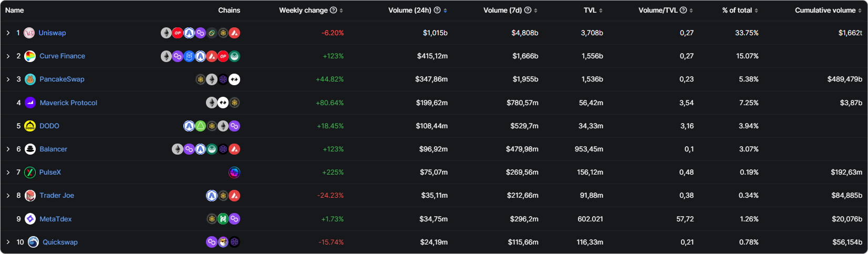Image resolution: width=868 pixels, height=254 pixels.
Task: Open the Trader Joe link
Action: pos(57,196)
